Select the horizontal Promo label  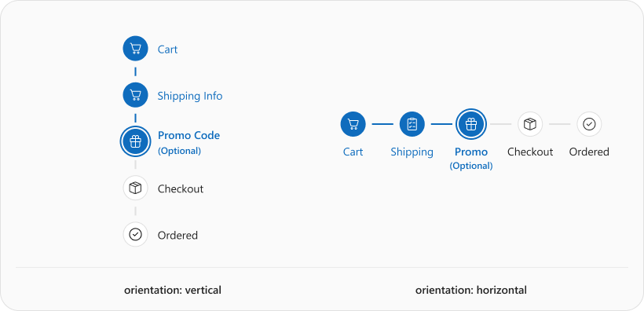471,152
